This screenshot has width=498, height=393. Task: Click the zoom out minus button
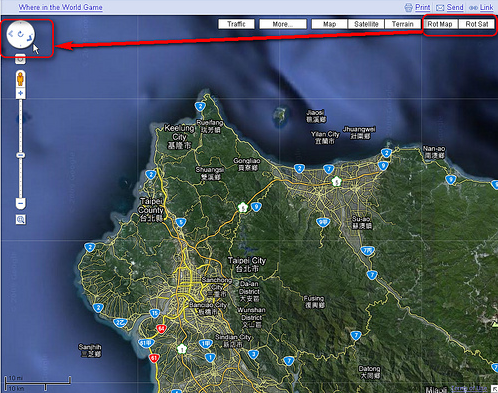click(x=20, y=203)
